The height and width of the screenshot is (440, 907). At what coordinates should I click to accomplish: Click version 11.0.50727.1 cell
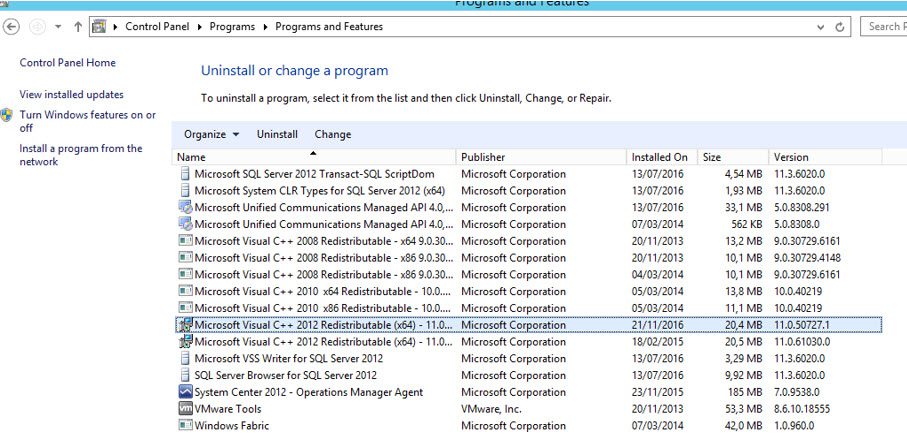point(802,325)
